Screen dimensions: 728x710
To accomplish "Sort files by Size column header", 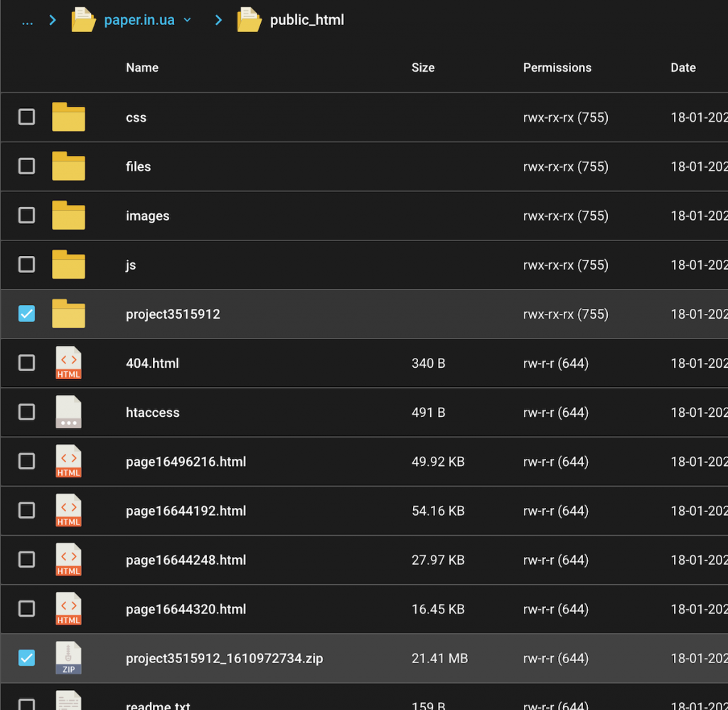I will coord(423,68).
